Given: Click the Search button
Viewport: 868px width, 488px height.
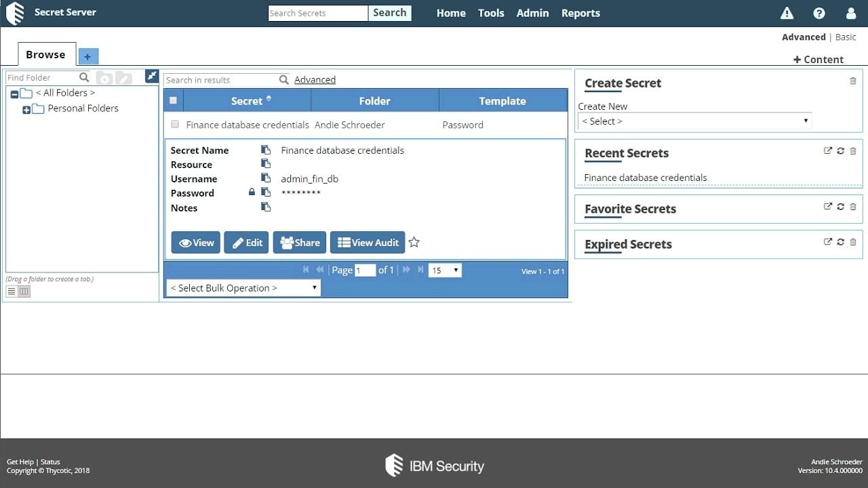Looking at the screenshot, I should tap(390, 13).
